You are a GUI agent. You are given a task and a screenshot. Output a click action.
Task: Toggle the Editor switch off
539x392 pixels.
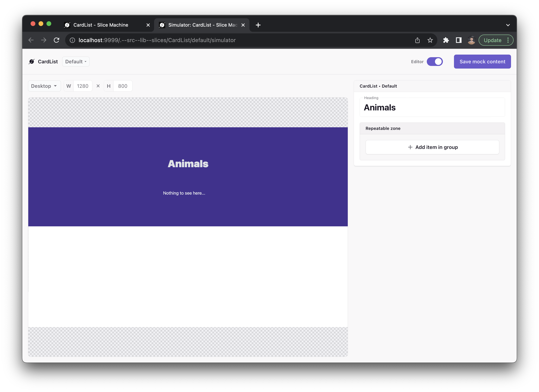(x=435, y=62)
